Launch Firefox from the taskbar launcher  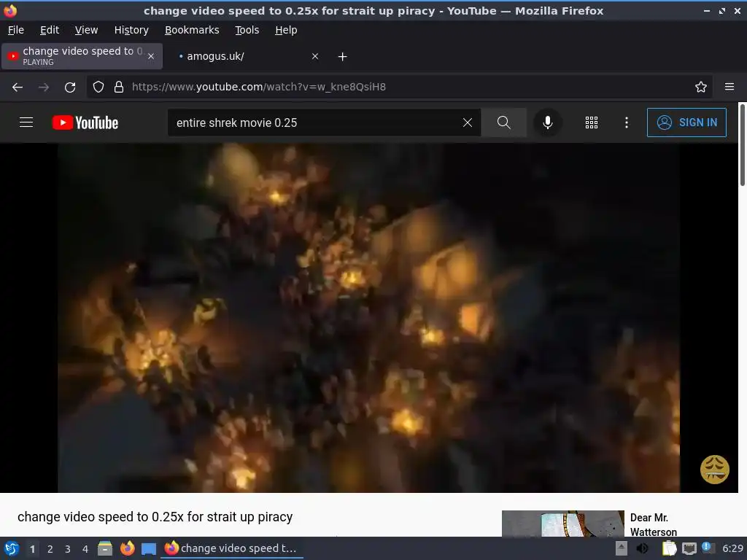pyautogui.click(x=127, y=548)
